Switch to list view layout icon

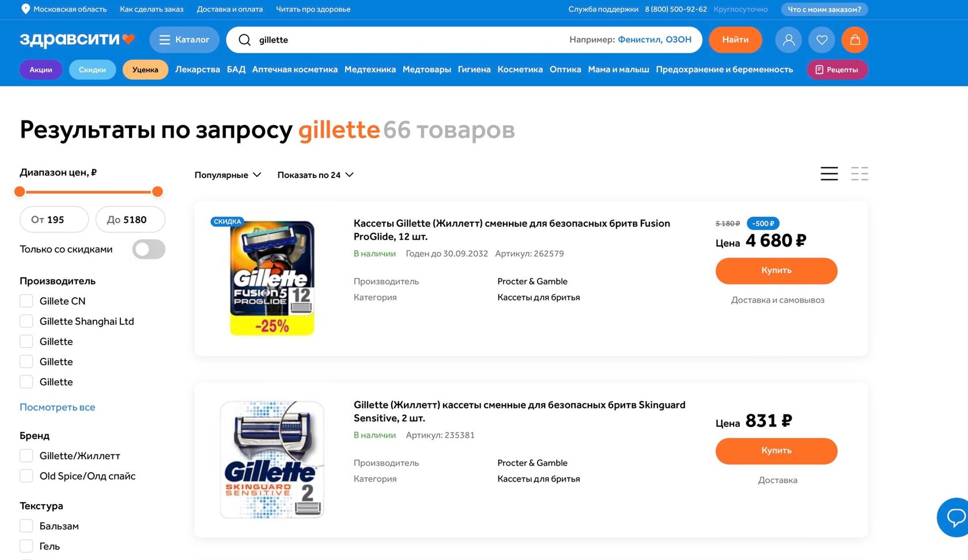[829, 174]
